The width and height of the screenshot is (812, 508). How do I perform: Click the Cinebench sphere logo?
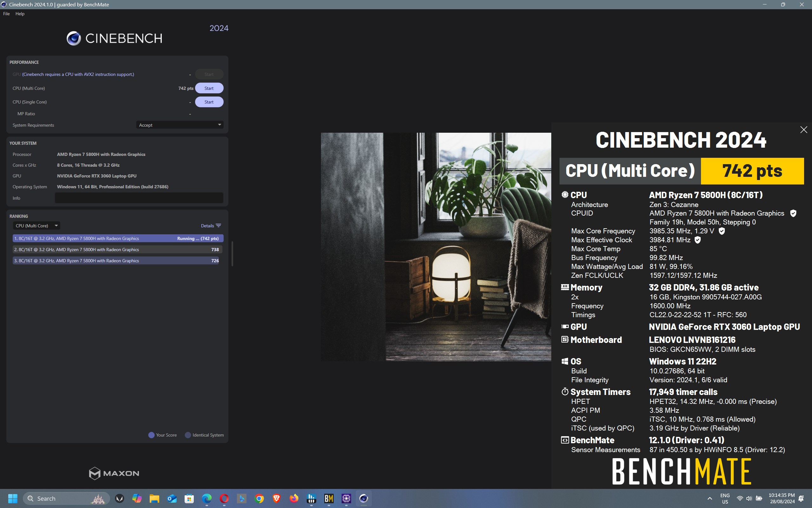[74, 38]
